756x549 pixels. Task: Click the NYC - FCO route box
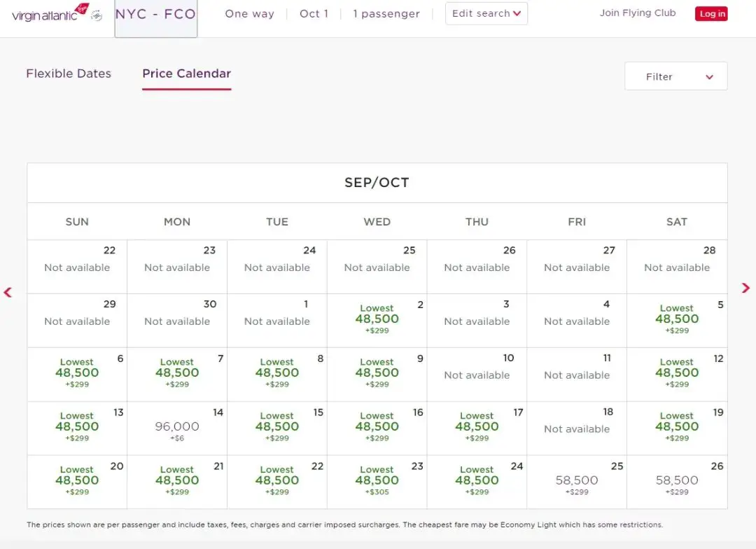[155, 15]
